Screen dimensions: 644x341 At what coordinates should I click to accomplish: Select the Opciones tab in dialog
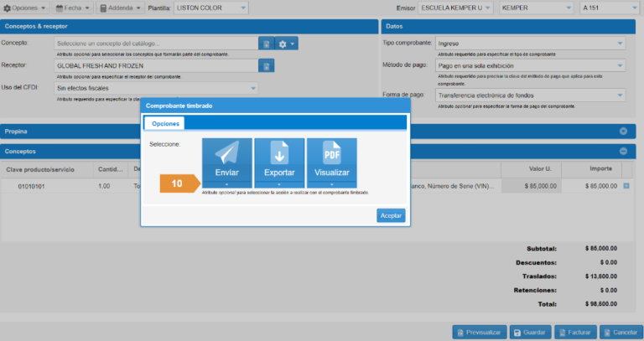click(x=164, y=123)
